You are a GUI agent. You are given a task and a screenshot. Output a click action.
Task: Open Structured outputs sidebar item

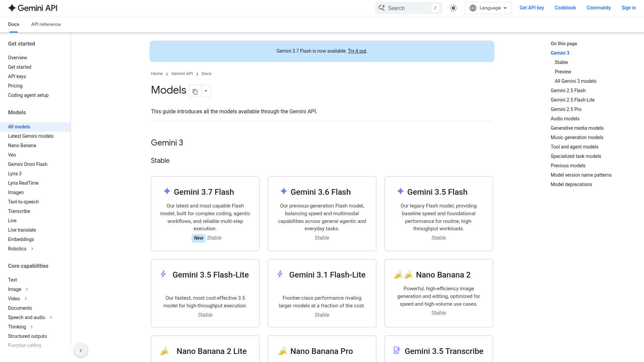pyautogui.click(x=28, y=336)
